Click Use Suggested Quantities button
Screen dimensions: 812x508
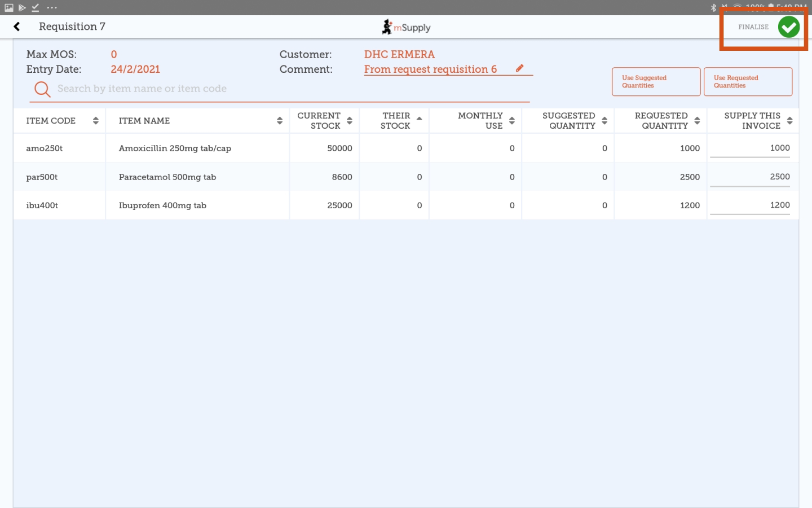(x=656, y=82)
